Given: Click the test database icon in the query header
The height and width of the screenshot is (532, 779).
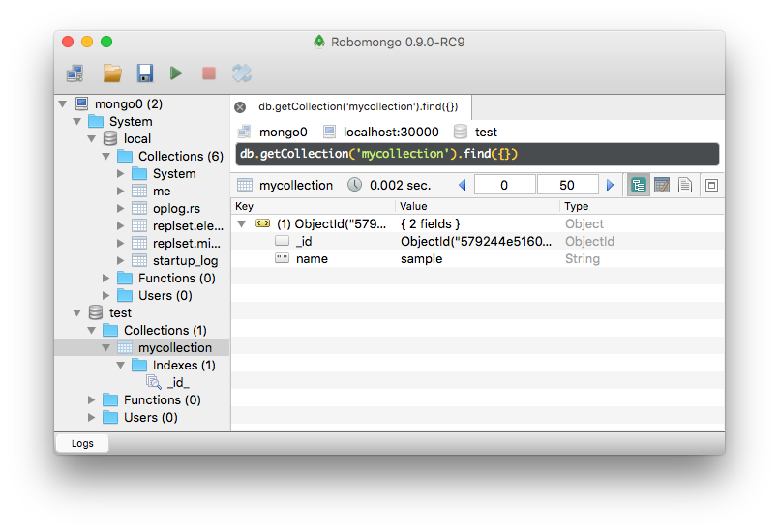Looking at the screenshot, I should (461, 132).
